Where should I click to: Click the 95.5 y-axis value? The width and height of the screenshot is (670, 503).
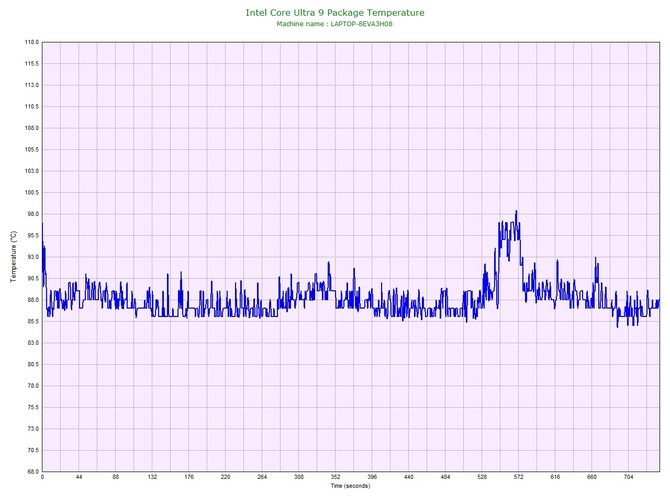click(33, 235)
